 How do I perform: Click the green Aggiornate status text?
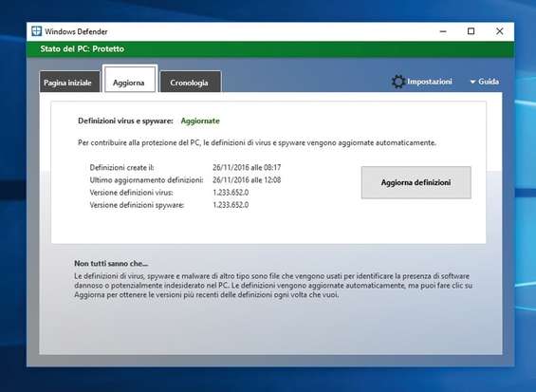point(200,121)
